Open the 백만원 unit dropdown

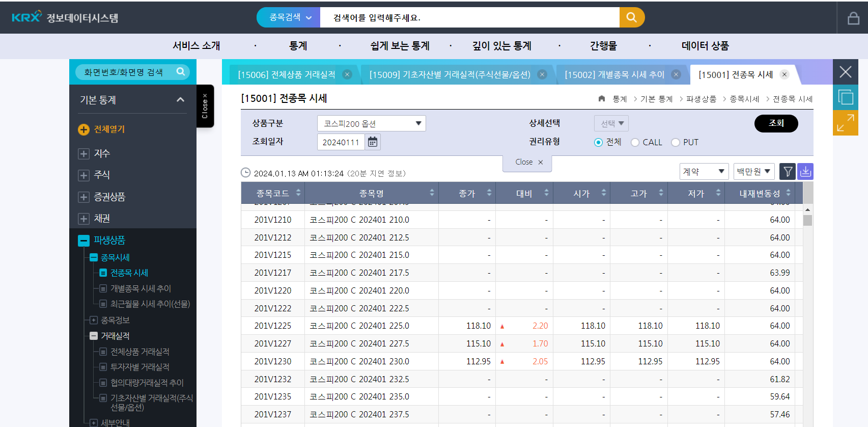[754, 172]
